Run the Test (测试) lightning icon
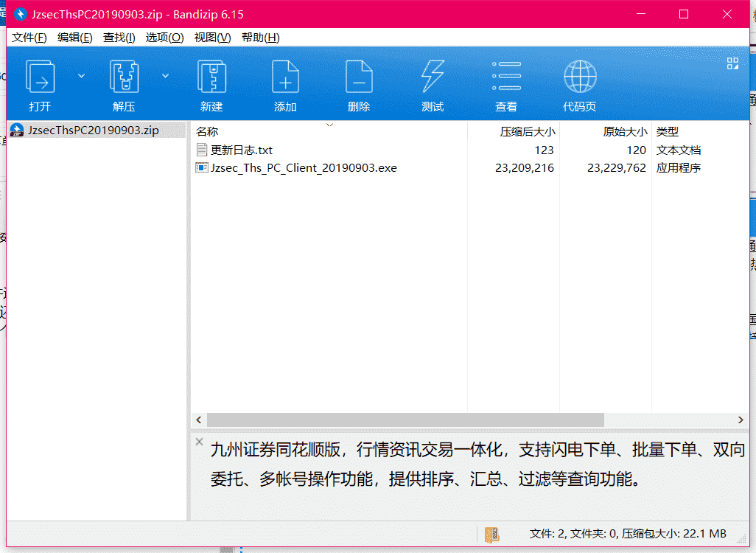Image resolution: width=756 pixels, height=553 pixels. pos(433,77)
